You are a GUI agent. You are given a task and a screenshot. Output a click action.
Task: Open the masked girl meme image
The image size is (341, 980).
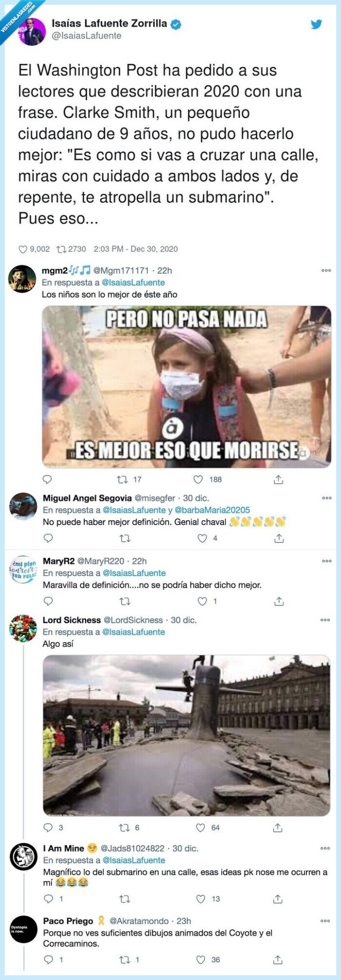pyautogui.click(x=187, y=387)
